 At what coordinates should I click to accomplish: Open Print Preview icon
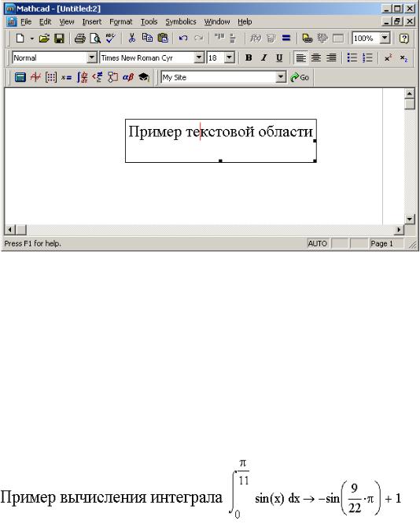pos(95,39)
